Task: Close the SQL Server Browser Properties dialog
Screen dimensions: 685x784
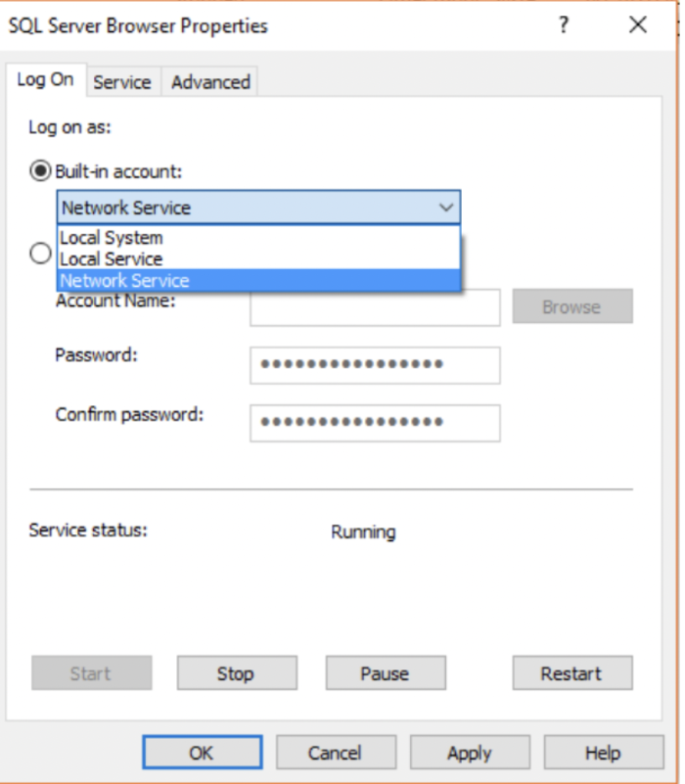Action: (638, 24)
